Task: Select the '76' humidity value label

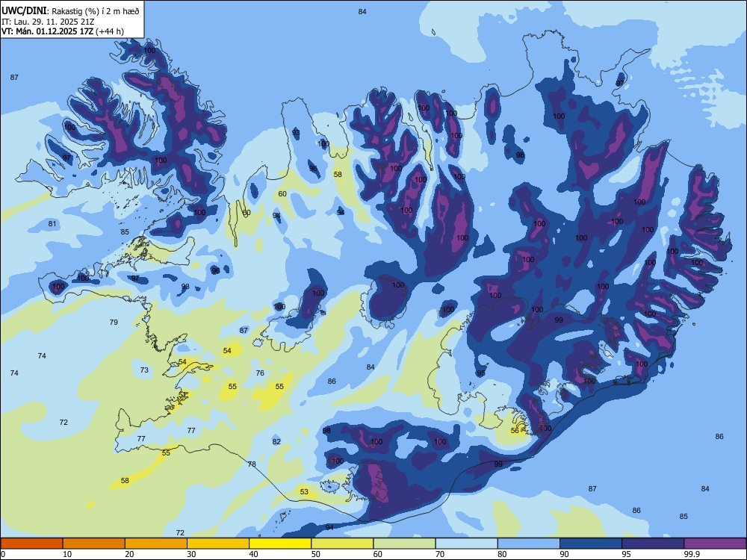Action: [260, 373]
